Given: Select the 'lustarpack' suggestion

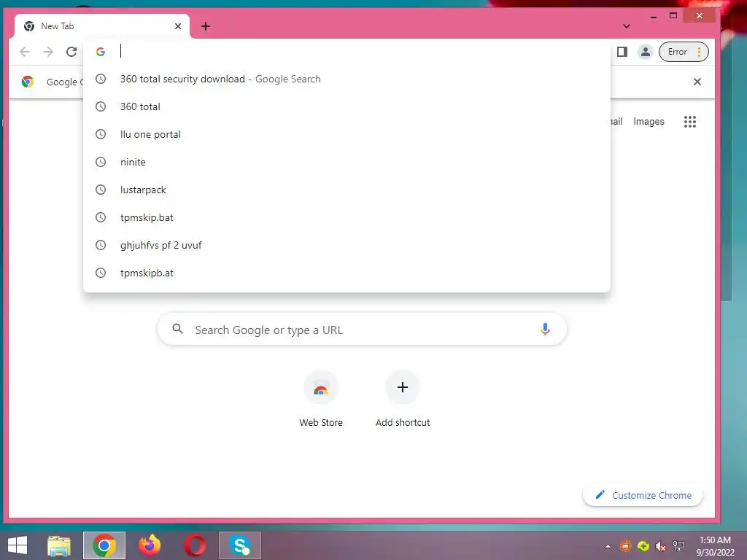Looking at the screenshot, I should coord(347,190).
